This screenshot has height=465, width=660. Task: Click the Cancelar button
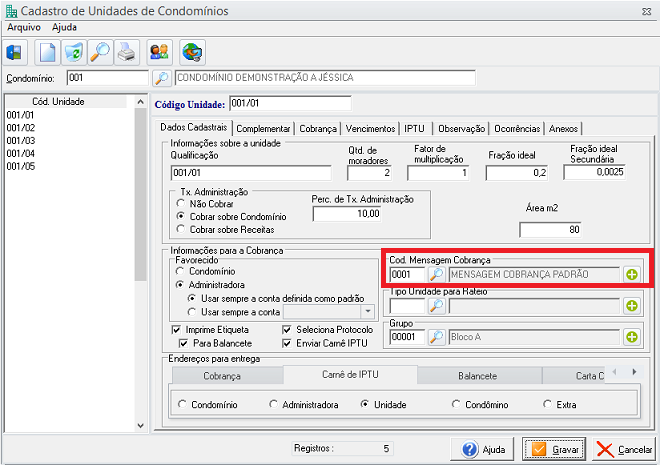pyautogui.click(x=624, y=449)
